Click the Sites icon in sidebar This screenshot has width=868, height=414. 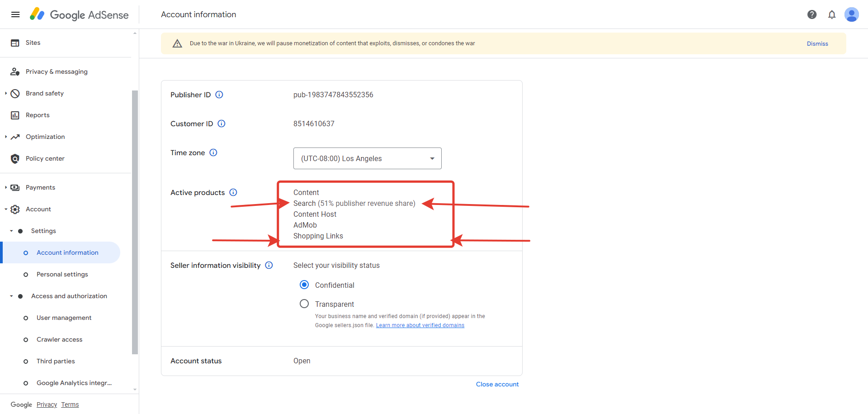click(x=15, y=43)
